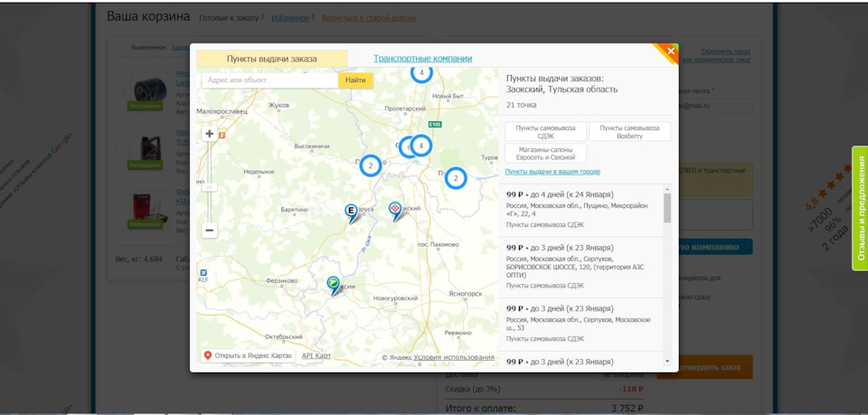This screenshot has height=415, width=868.
Task: Tick checkbox of third cart item
Action: click(x=120, y=209)
